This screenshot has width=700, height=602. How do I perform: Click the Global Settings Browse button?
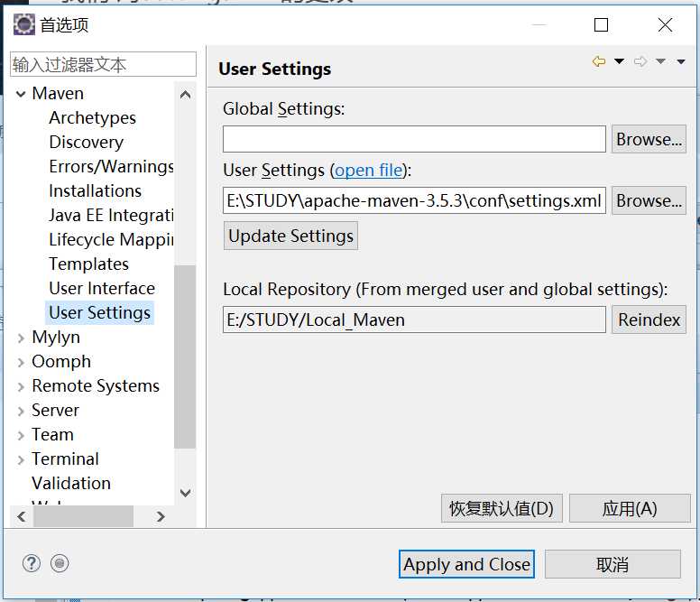point(649,139)
